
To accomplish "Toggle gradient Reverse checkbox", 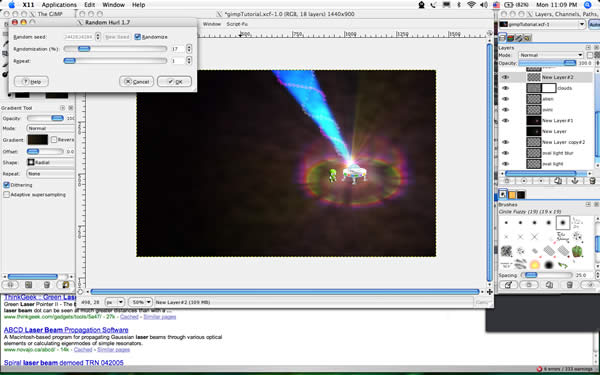I will (54, 140).
